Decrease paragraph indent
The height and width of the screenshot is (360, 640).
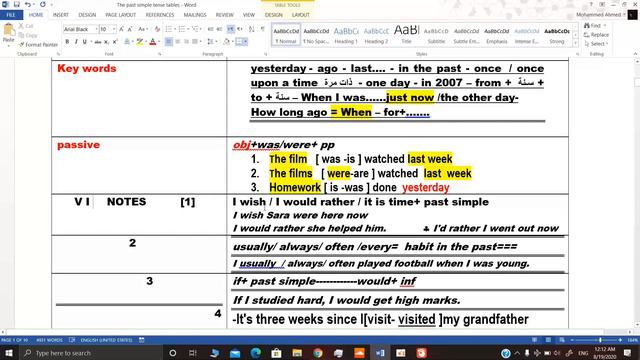[x=211, y=29]
